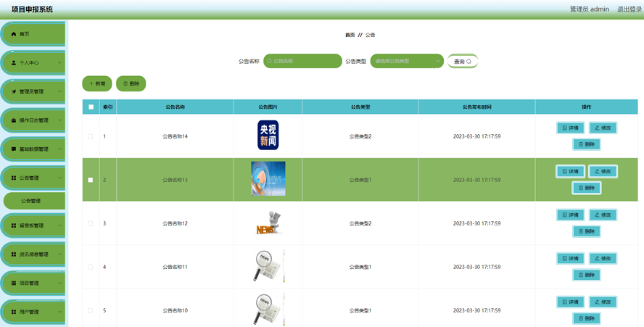Click 修改 for 公告名称14
The height and width of the screenshot is (327, 644).
[x=603, y=128]
